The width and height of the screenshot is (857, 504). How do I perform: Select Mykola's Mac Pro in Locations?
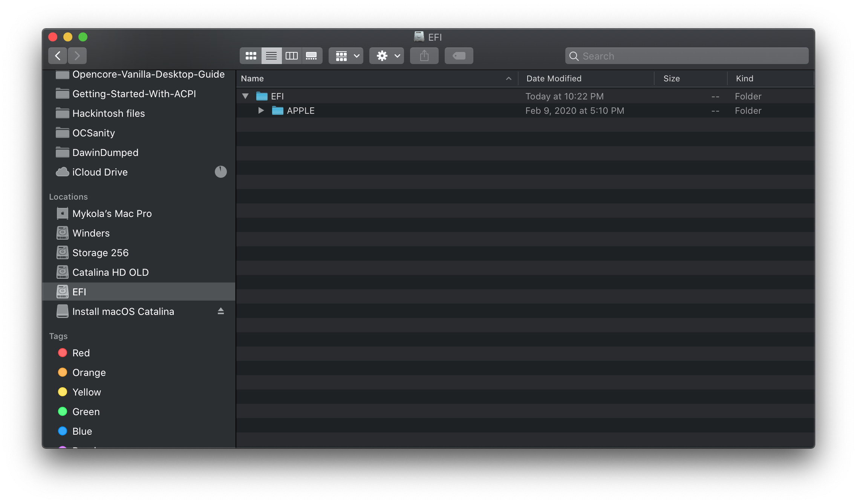click(x=112, y=214)
